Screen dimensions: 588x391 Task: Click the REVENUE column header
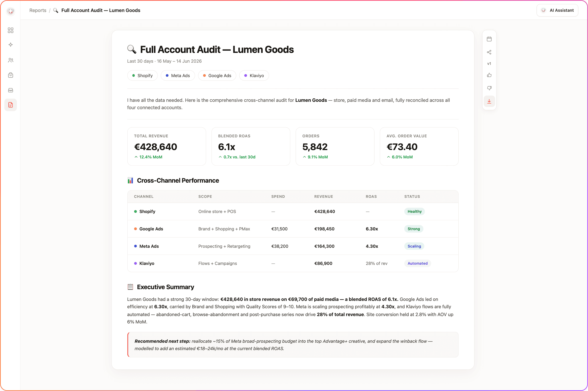point(324,197)
